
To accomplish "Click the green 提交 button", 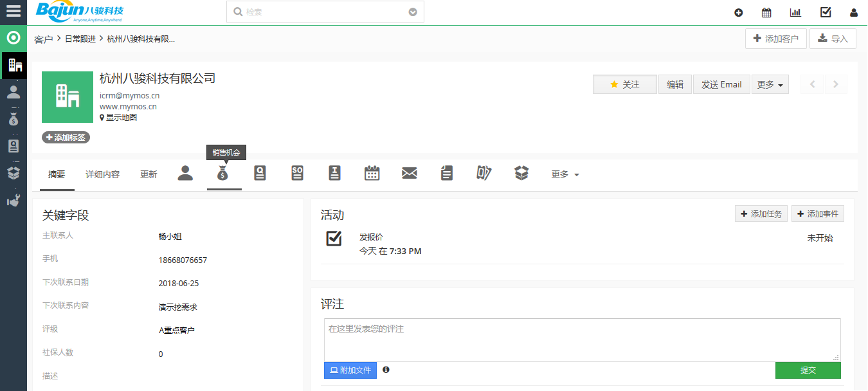I will (808, 370).
